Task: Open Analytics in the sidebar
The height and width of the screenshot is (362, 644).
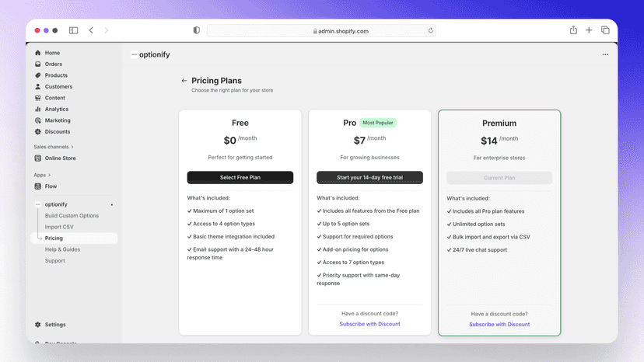Action: click(57, 110)
